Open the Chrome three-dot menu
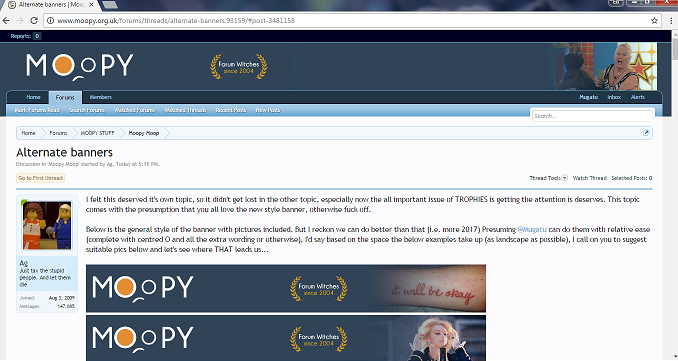This screenshot has height=361, width=678. click(x=672, y=20)
